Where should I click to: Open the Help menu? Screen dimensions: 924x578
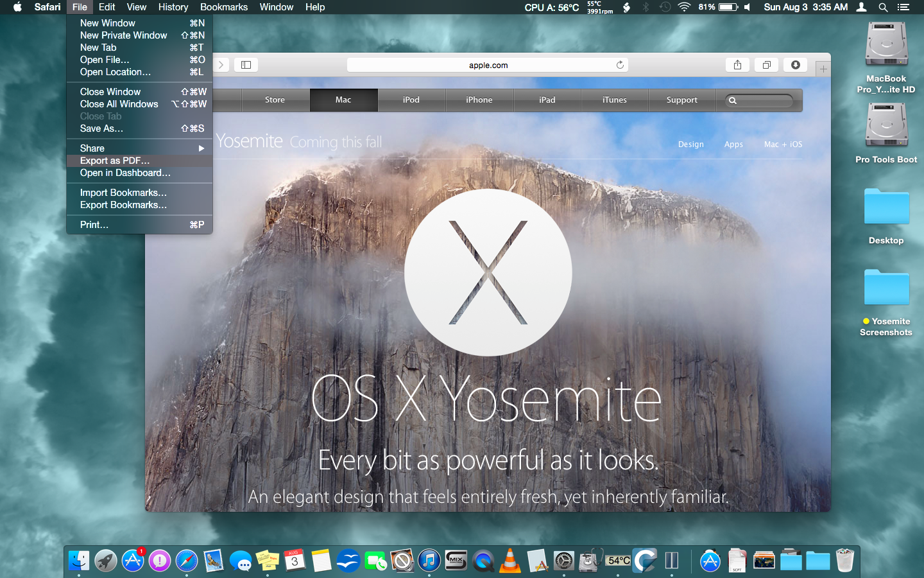tap(315, 7)
